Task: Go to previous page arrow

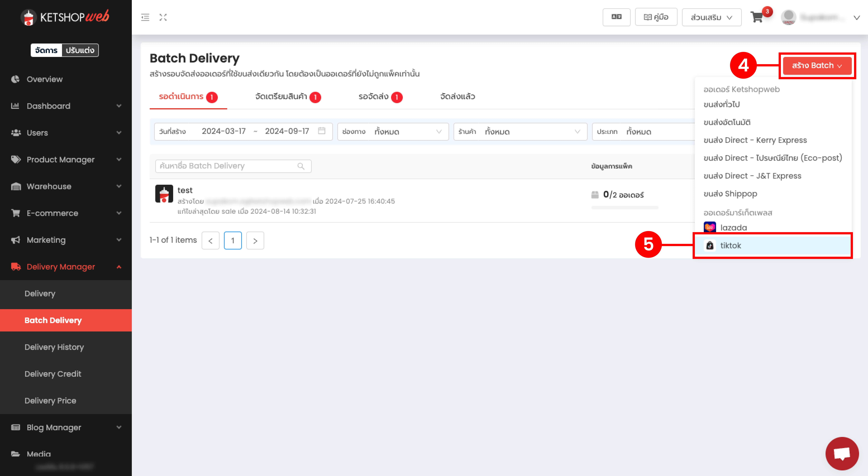Action: [211, 240]
